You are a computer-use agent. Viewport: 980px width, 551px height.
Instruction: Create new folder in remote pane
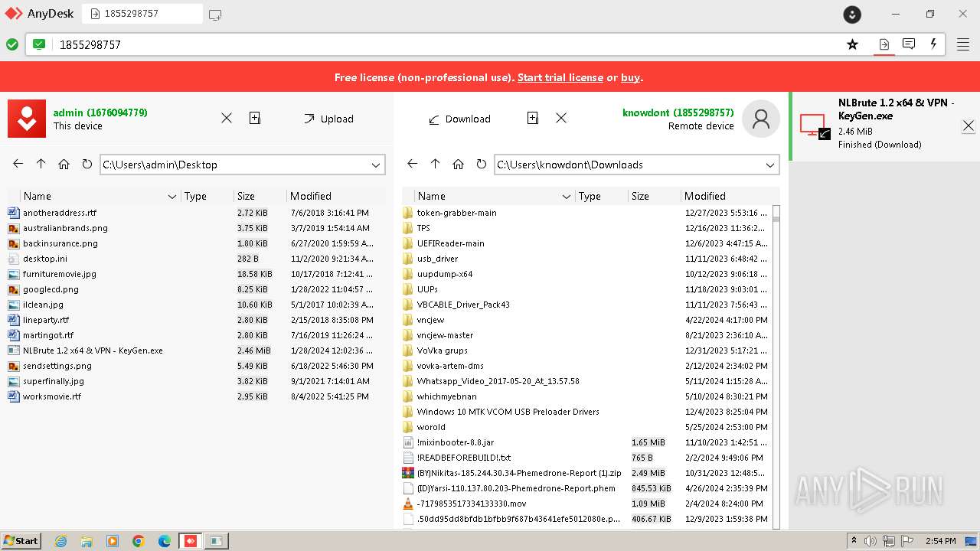(x=533, y=118)
